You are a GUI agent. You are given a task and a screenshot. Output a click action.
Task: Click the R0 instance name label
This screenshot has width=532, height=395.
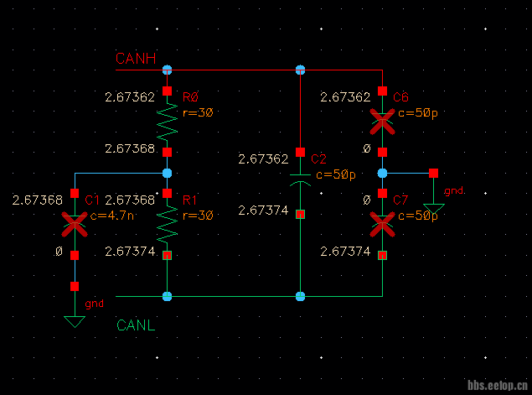coord(189,98)
